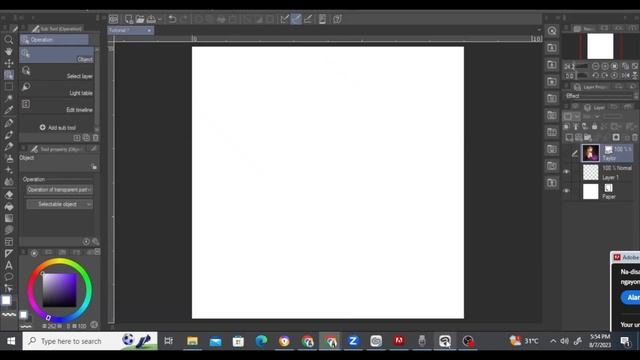Select the Taylor layer thumbnail
The height and width of the screenshot is (360, 640).
tap(591, 153)
